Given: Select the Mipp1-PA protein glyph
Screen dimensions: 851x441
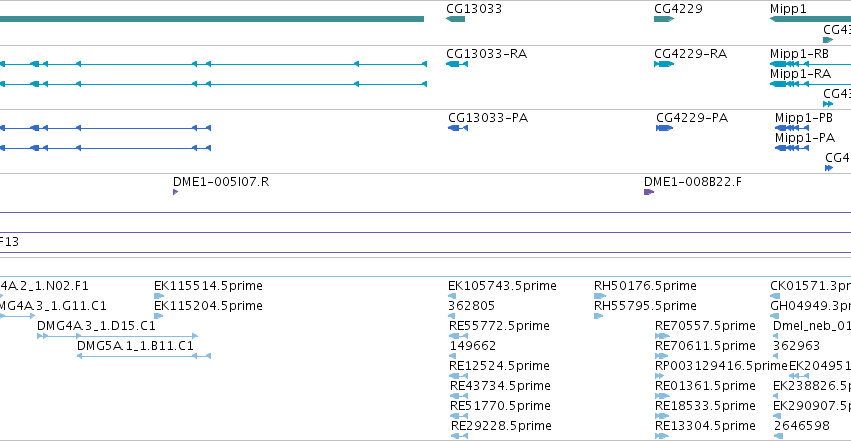Looking at the screenshot, I should pos(792,148).
